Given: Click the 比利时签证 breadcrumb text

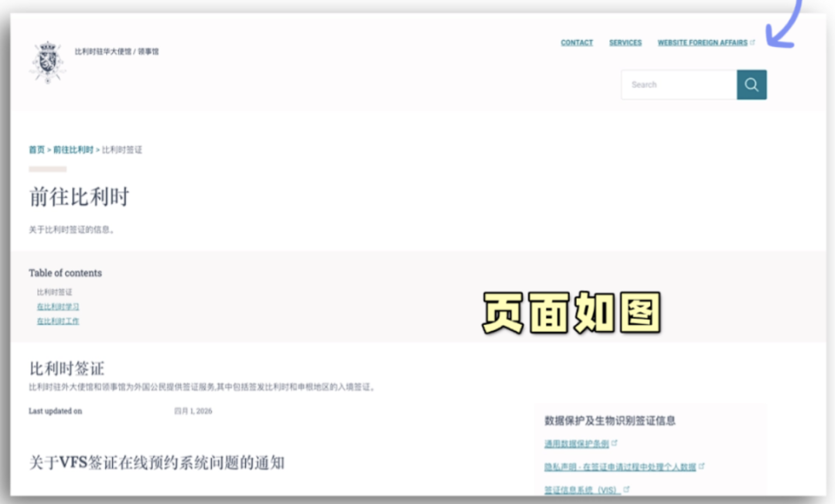Looking at the screenshot, I should pos(122,149).
